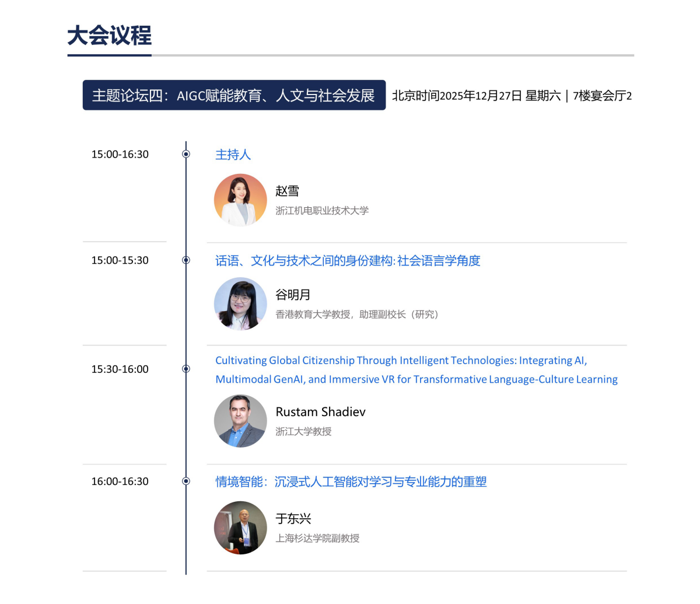Click the timeline dot for 15:00-15:30 session
Viewport: 700px width, 604px height.
[x=186, y=260]
